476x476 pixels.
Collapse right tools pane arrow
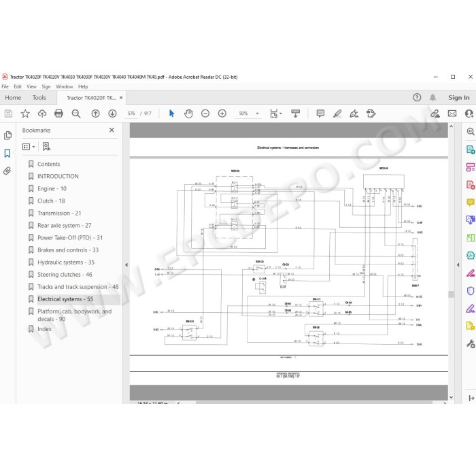[458, 265]
